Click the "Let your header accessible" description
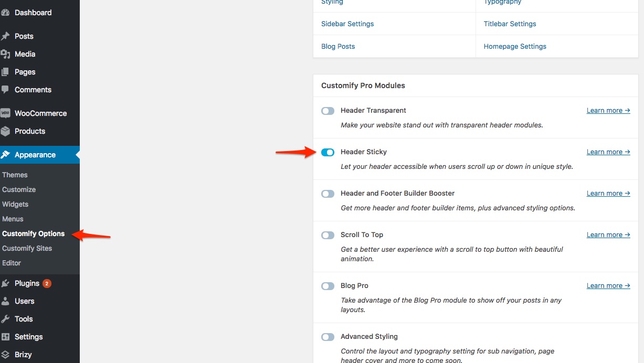644x363 pixels. point(457,167)
